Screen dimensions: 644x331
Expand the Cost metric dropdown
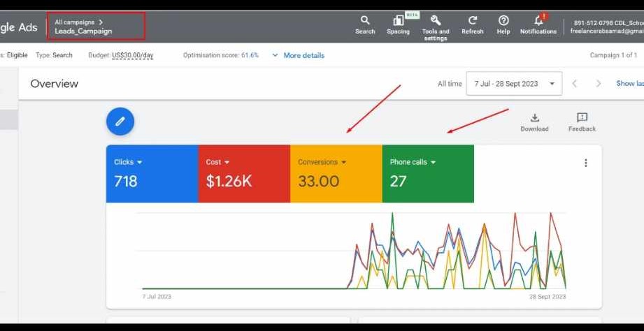[227, 162]
